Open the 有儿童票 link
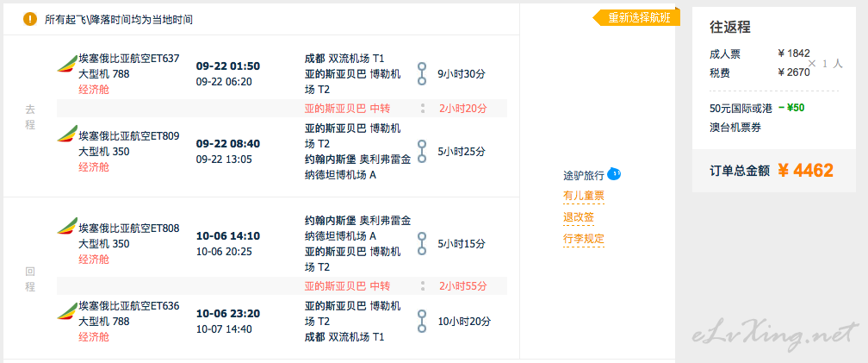The height and width of the screenshot is (363, 868). pos(584,196)
